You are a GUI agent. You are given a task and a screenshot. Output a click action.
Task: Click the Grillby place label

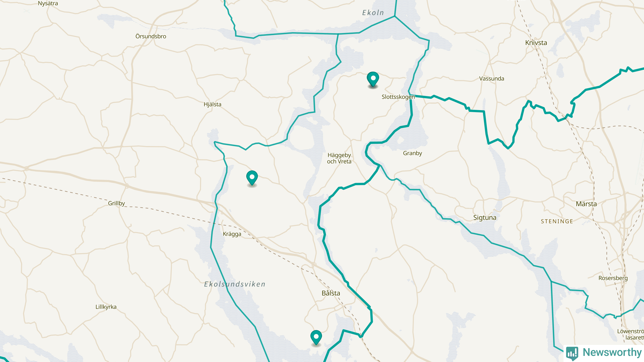pyautogui.click(x=116, y=203)
